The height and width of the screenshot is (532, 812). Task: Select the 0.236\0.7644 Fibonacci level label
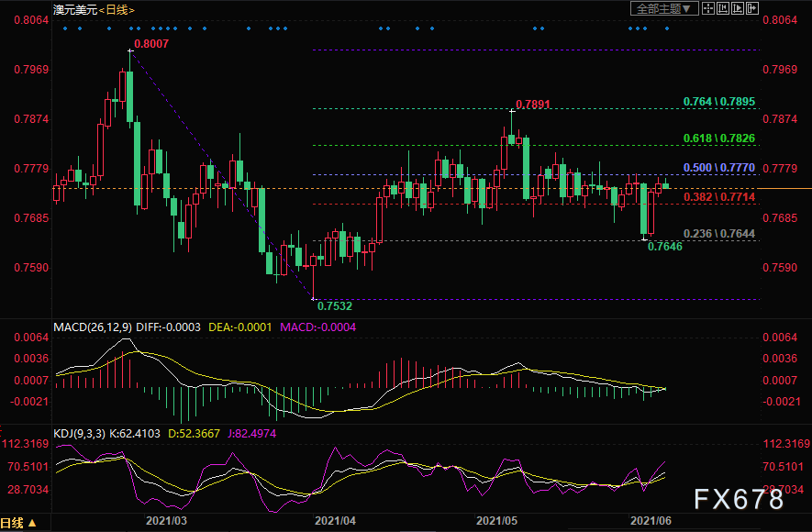click(x=719, y=233)
